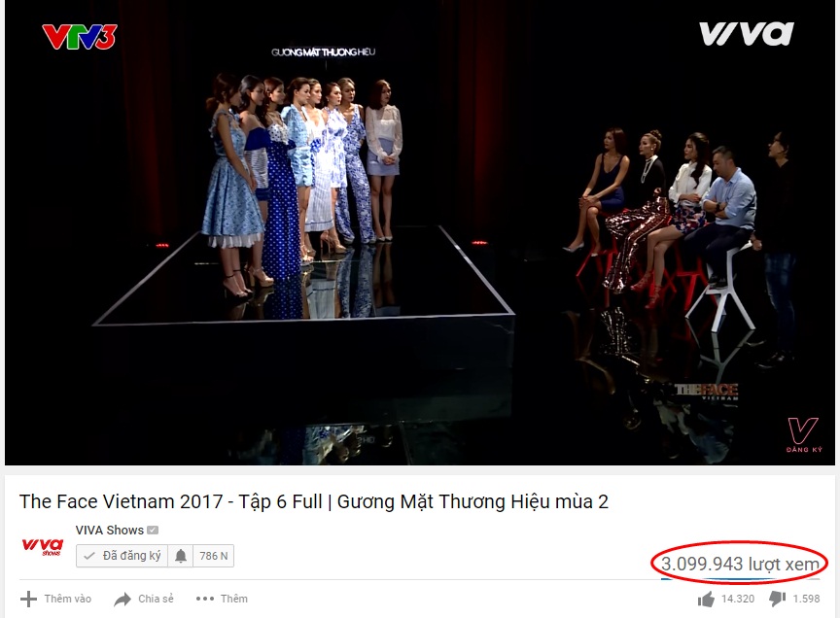Click the notification bell icon
The height and width of the screenshot is (618, 840).
(x=181, y=556)
